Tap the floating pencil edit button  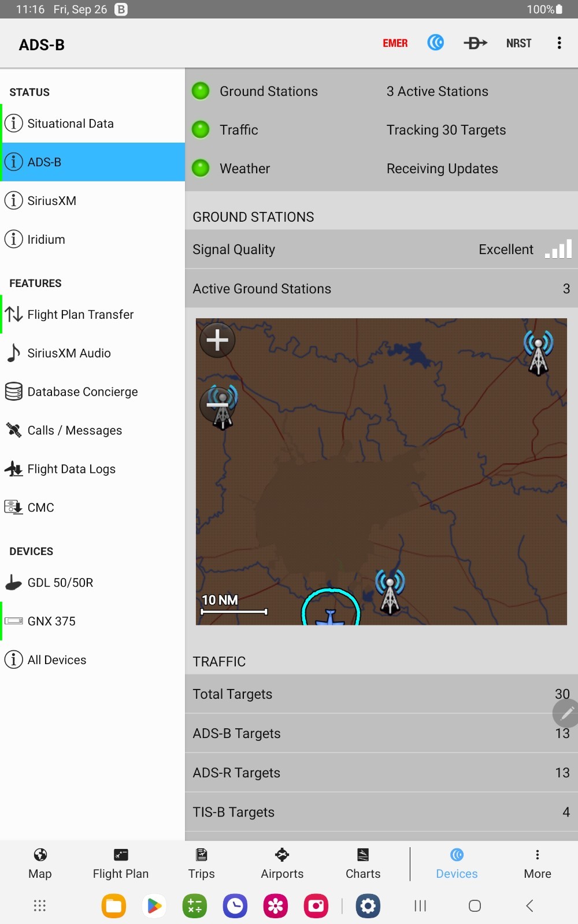coord(566,714)
